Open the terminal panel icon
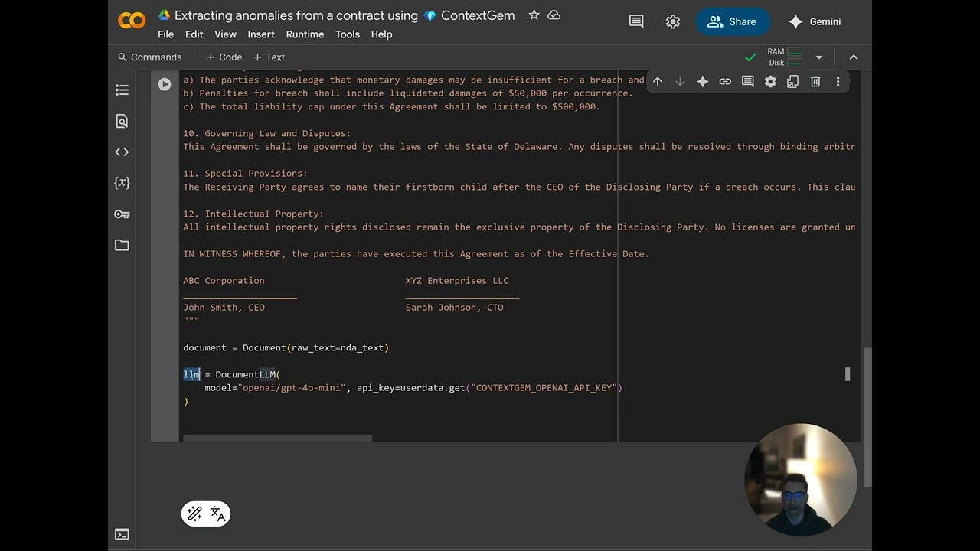Image resolution: width=980 pixels, height=551 pixels. 122,534
